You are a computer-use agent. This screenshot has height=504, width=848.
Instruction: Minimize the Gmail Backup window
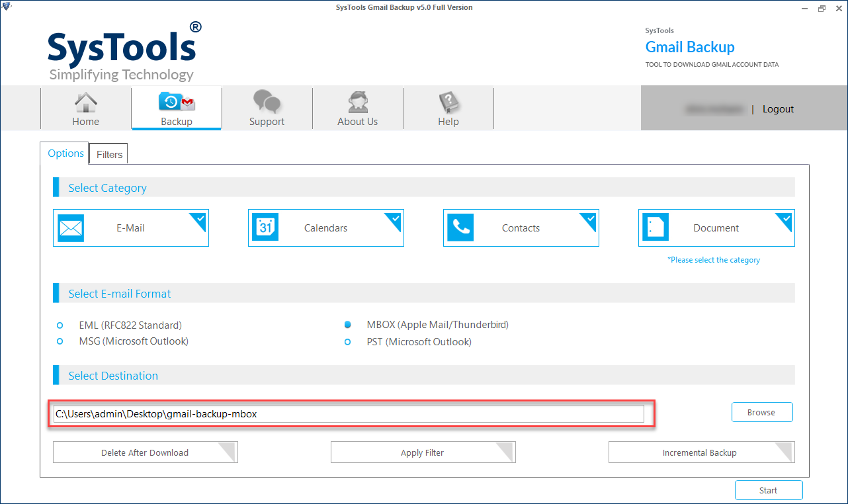[804, 8]
